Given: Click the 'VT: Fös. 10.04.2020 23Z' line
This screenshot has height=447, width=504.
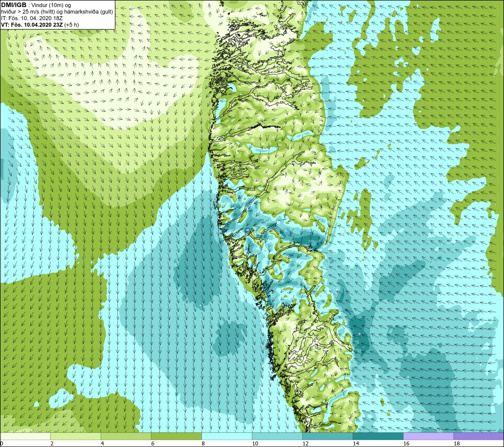Looking at the screenshot, I should [32, 25].
